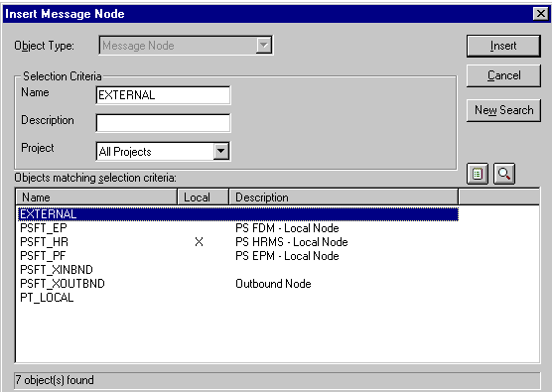The height and width of the screenshot is (392, 552).
Task: Select the PSFT_XOUTBND node
Action: pos(63,284)
